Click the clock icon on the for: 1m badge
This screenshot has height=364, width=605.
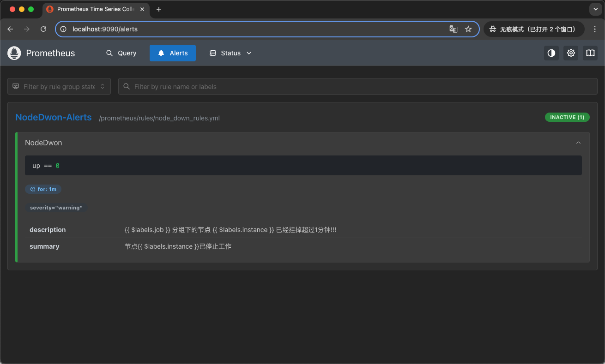[x=31, y=189]
